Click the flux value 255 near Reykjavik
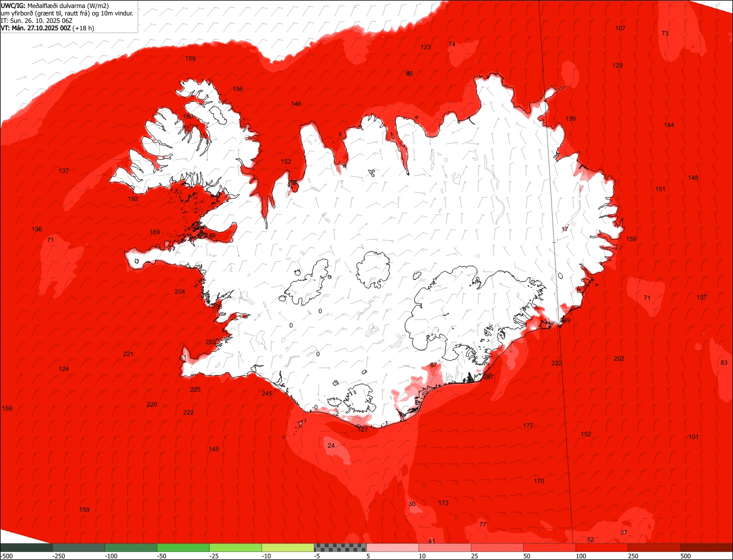This screenshot has width=733, height=560. [x=211, y=342]
